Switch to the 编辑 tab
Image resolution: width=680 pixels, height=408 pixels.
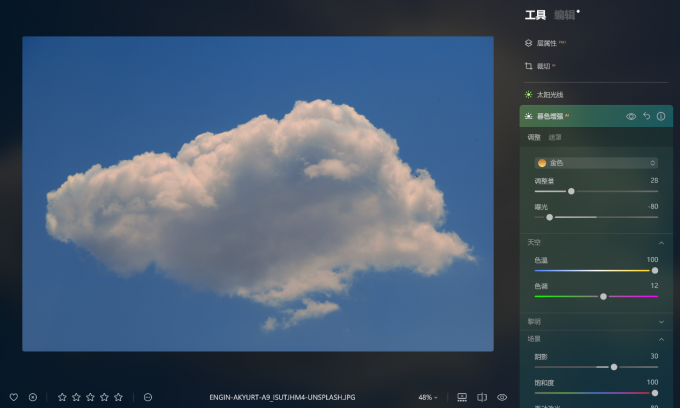[565, 15]
